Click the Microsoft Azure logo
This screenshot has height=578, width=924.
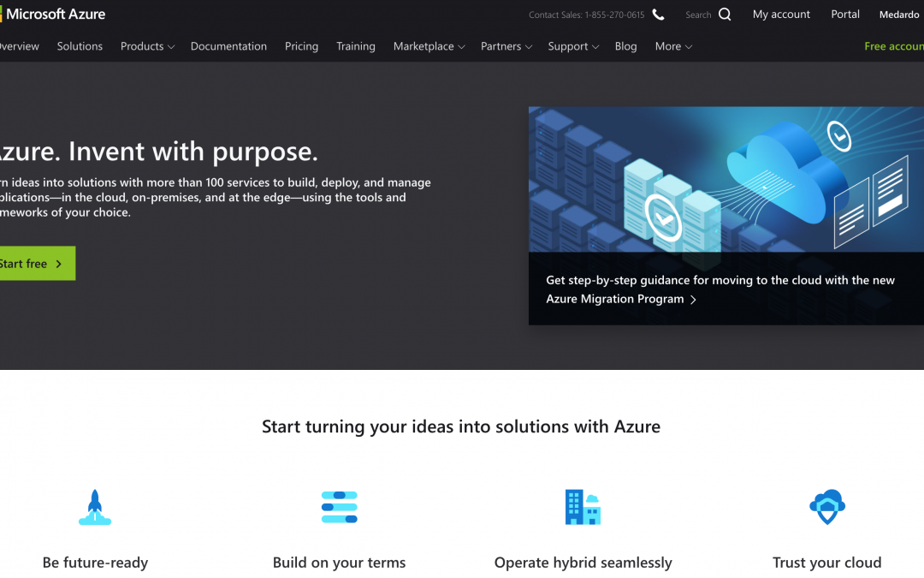[52, 15]
